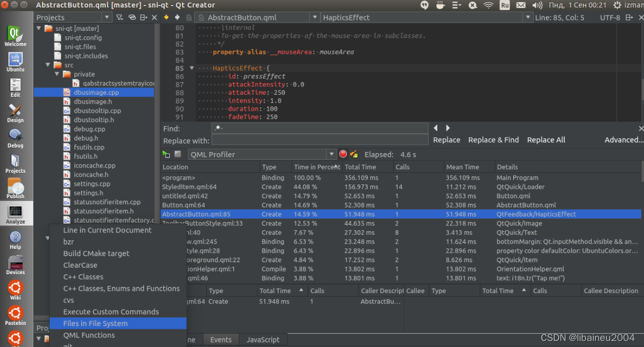Collapse the src folder in project tree
This screenshot has height=347, width=644.
(47, 64)
